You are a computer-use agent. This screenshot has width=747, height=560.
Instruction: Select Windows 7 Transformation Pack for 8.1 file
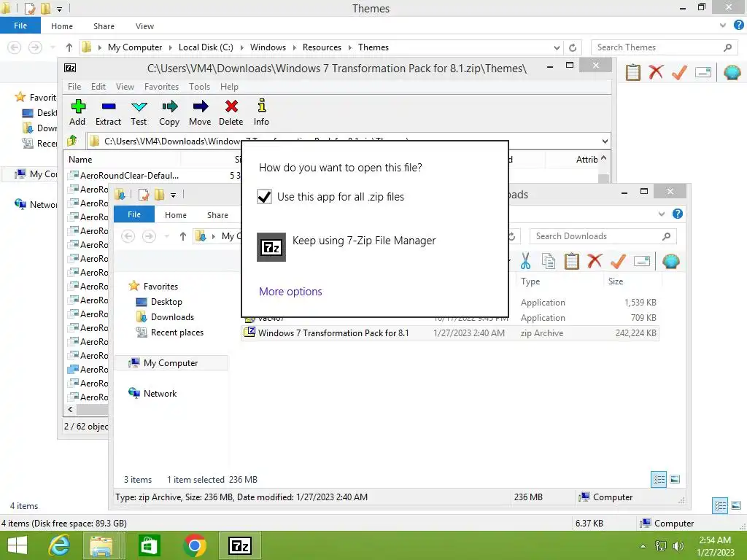tap(450, 332)
